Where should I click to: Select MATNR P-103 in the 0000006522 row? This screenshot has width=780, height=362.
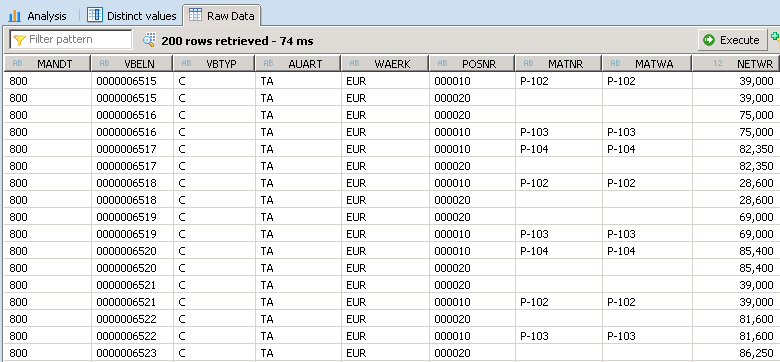(559, 336)
